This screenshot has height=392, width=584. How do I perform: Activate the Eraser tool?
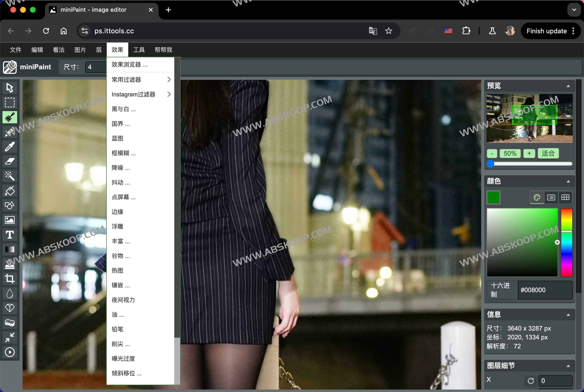(x=10, y=161)
